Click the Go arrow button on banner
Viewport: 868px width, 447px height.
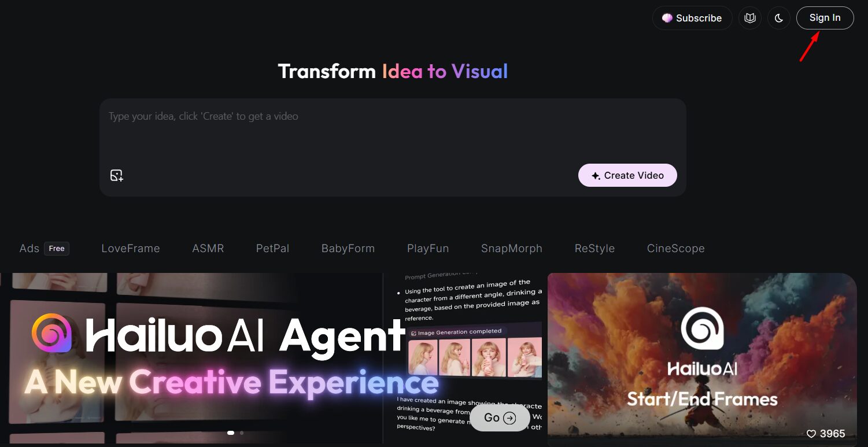pos(500,418)
